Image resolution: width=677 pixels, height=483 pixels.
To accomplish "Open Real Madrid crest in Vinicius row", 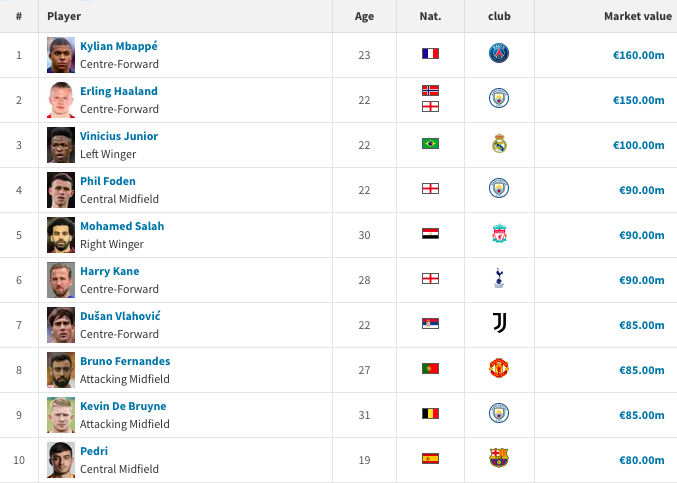I will [x=499, y=143].
